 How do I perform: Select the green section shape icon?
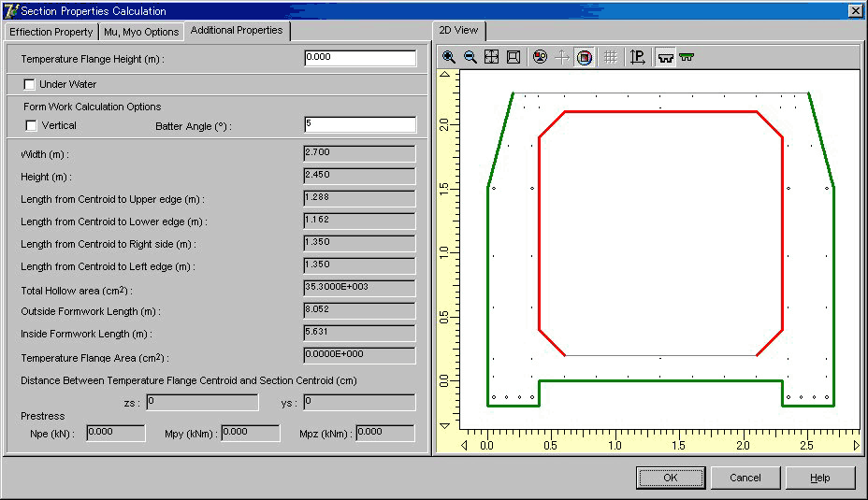[687, 57]
